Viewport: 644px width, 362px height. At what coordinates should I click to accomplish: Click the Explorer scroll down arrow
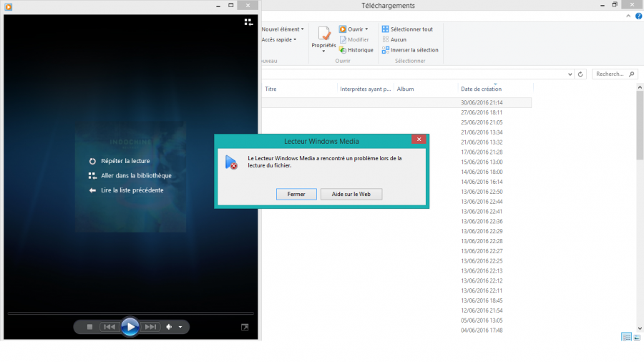640,328
